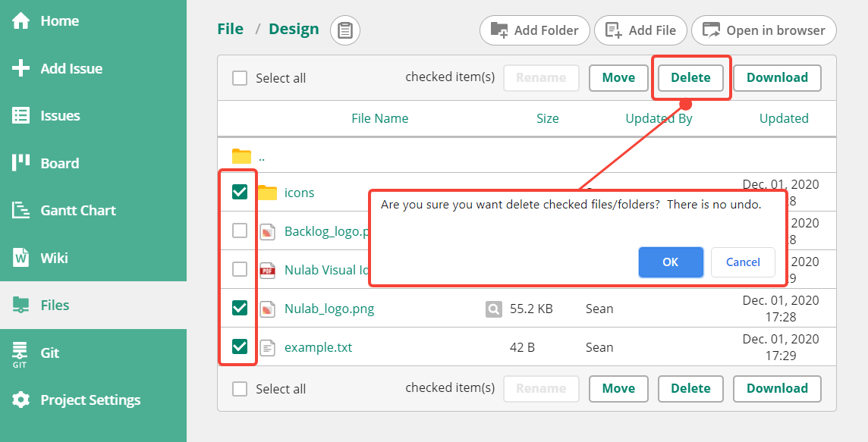Click the magnifier preview icon for Nulab_logo.png

(x=493, y=309)
